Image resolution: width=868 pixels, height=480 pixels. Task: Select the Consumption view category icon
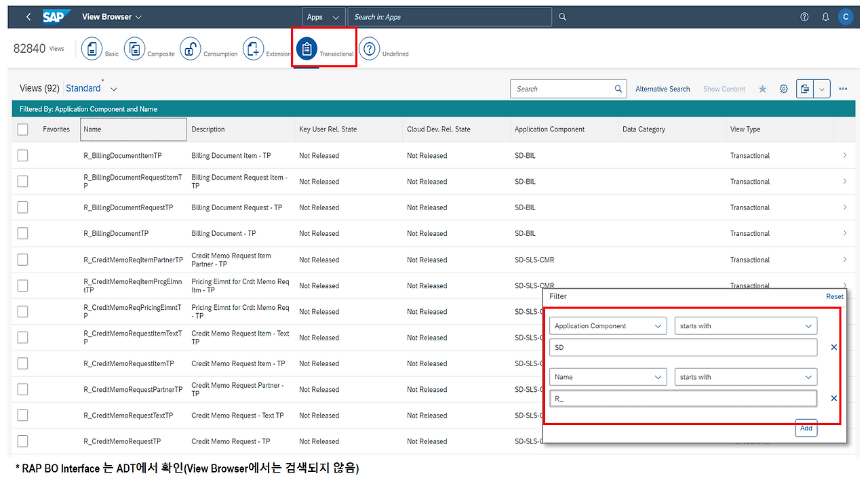pyautogui.click(x=191, y=48)
